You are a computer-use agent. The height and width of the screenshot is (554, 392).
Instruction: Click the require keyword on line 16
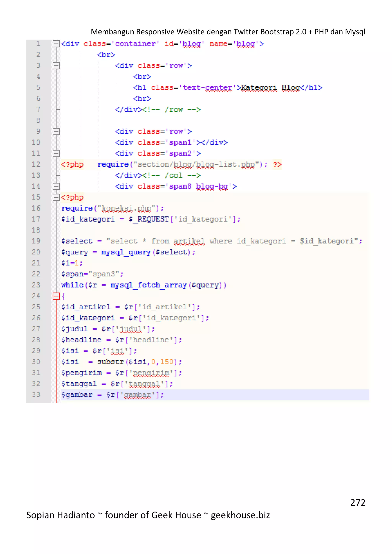point(77,208)
